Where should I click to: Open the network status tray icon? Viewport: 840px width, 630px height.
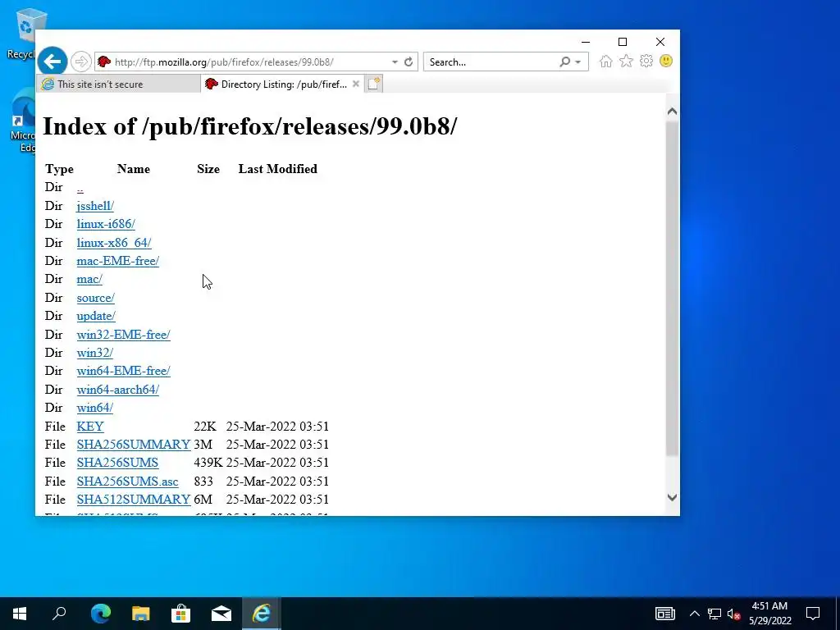[714, 614]
